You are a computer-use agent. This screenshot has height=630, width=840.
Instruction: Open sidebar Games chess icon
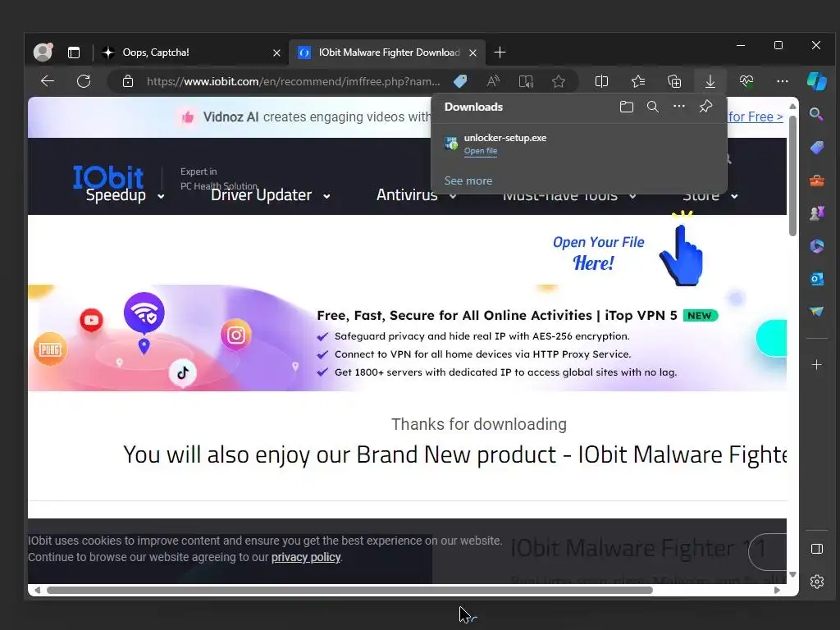click(x=816, y=213)
